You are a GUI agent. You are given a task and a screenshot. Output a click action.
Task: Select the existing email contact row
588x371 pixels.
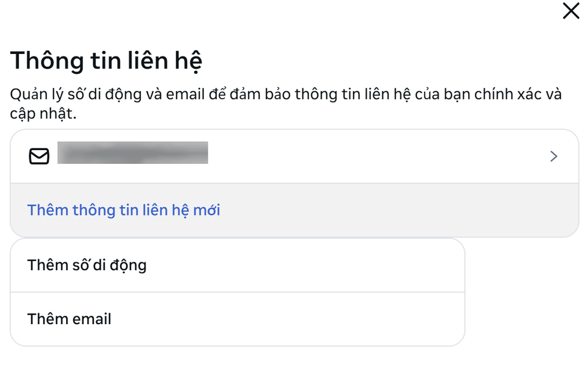[294, 157]
